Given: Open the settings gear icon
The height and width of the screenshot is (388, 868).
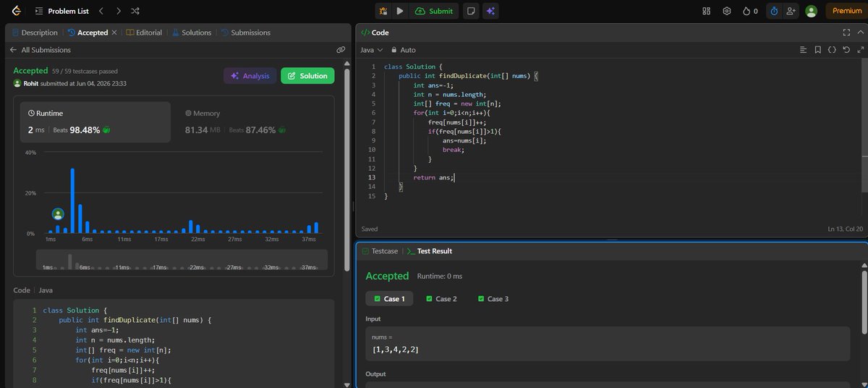Looking at the screenshot, I should click(727, 11).
